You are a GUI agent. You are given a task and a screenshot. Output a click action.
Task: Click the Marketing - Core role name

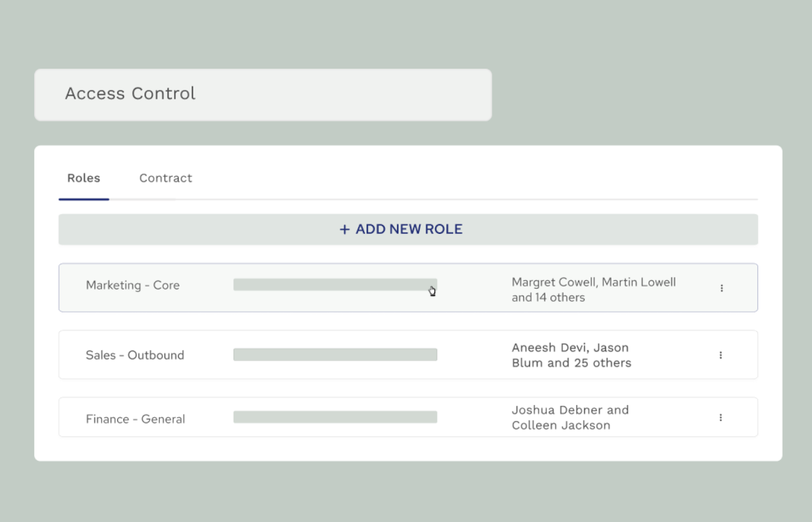pos(132,285)
